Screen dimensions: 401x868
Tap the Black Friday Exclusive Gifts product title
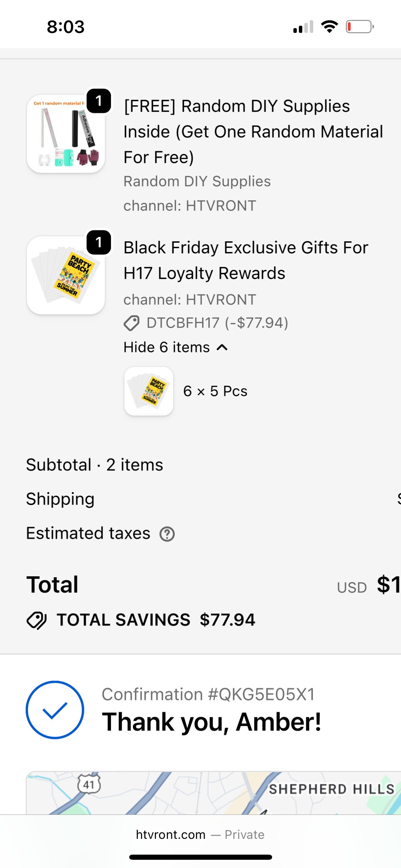click(246, 260)
